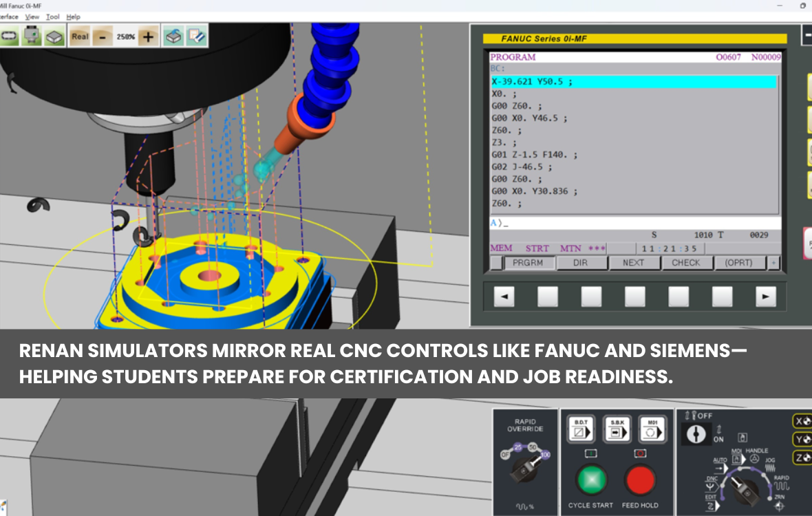The height and width of the screenshot is (516, 812).
Task: Click the machine view toolbar icon
Action: (x=32, y=36)
